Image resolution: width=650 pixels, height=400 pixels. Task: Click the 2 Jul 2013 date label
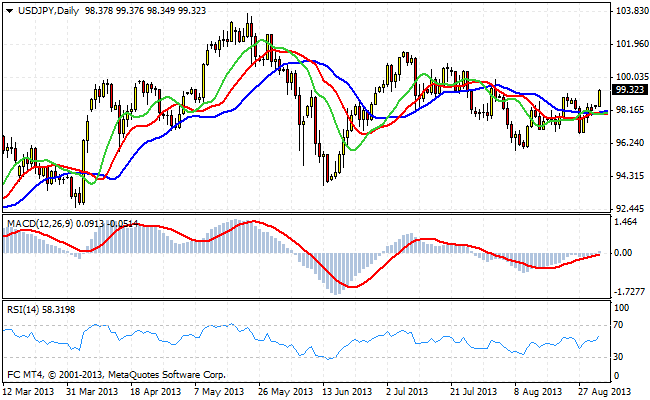coord(407,391)
